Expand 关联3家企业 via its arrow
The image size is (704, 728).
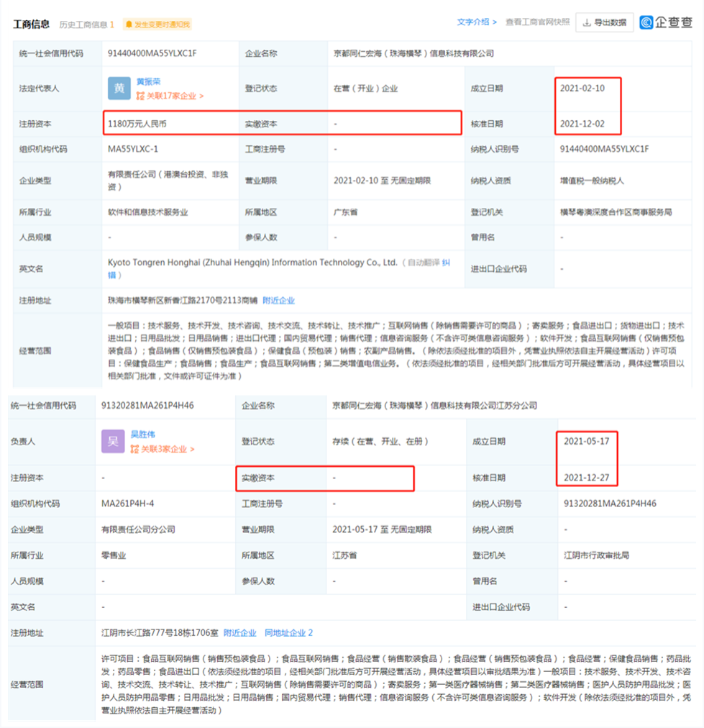coord(191,449)
